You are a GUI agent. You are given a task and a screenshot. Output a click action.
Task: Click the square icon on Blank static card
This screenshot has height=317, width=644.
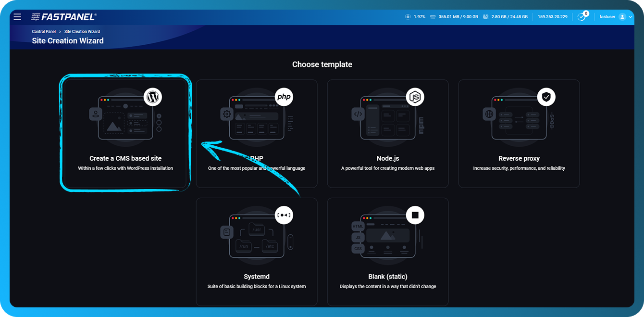[415, 215]
